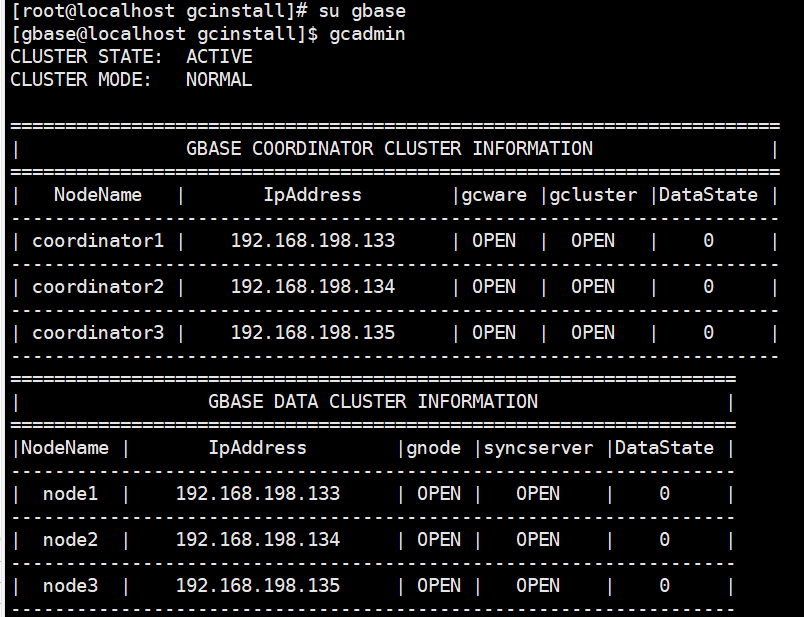Viewport: 804px width, 617px height.
Task: Click coordinator3 DataState value 0
Action: click(x=708, y=333)
